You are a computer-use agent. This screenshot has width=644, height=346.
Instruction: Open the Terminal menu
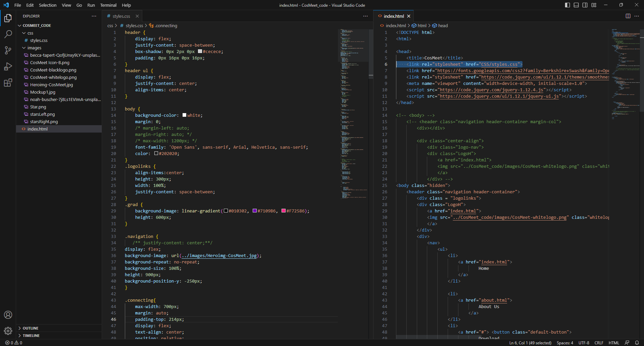(x=108, y=5)
